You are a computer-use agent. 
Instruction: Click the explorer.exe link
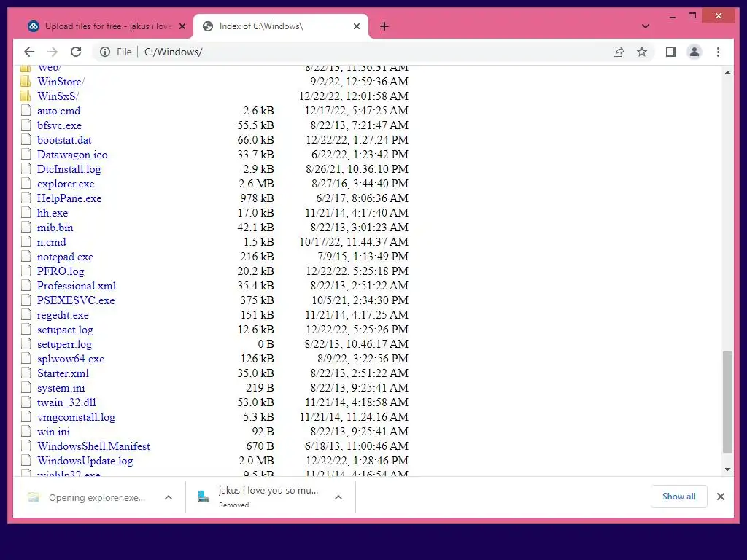tap(66, 184)
